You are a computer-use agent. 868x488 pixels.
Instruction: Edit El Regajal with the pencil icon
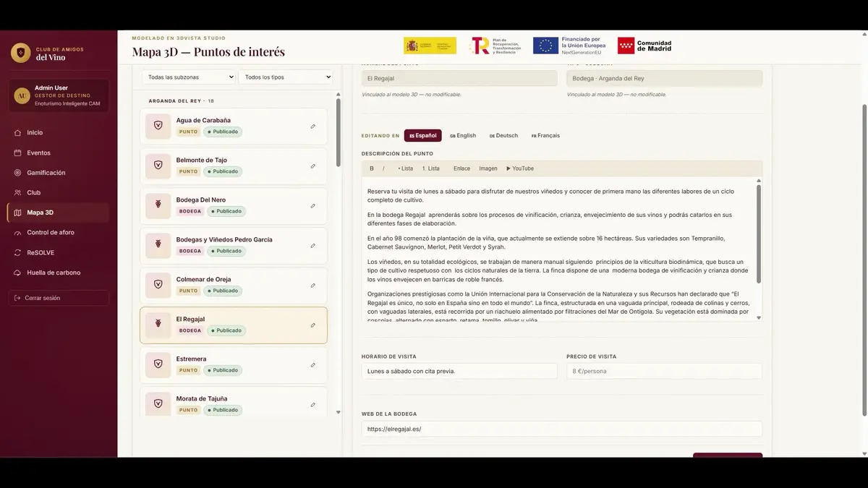[313, 325]
